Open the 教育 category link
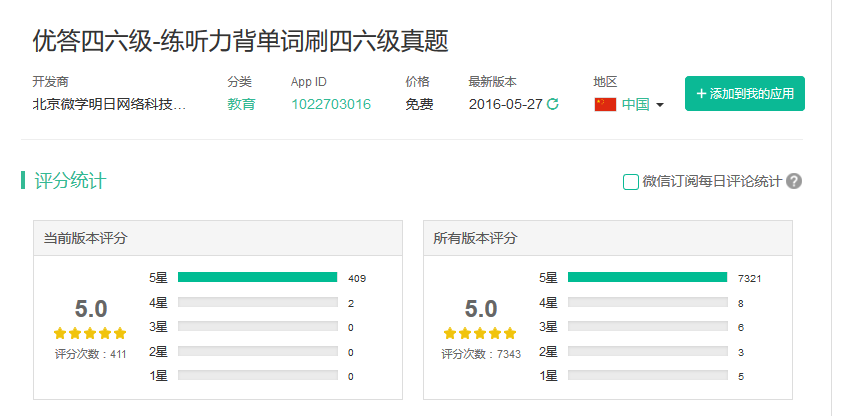 pos(241,104)
